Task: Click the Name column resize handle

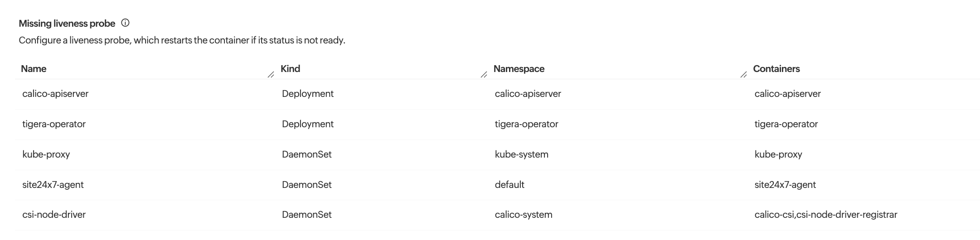Action: tap(271, 75)
